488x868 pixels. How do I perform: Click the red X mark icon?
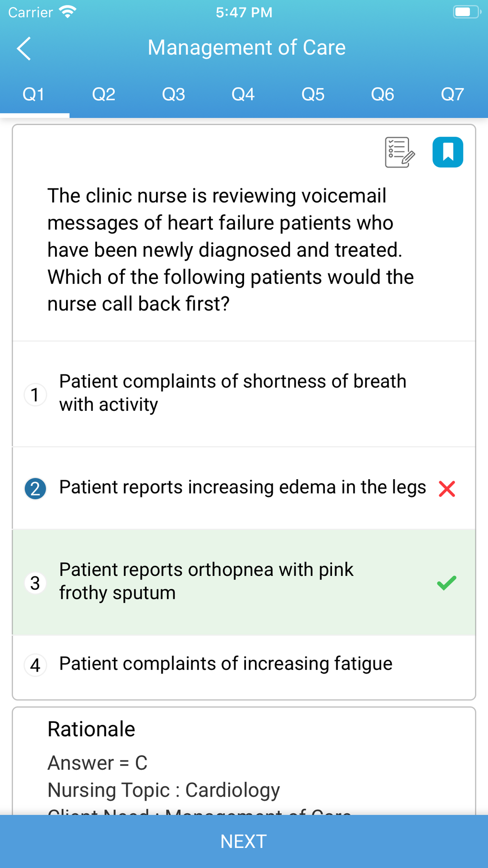click(x=447, y=489)
